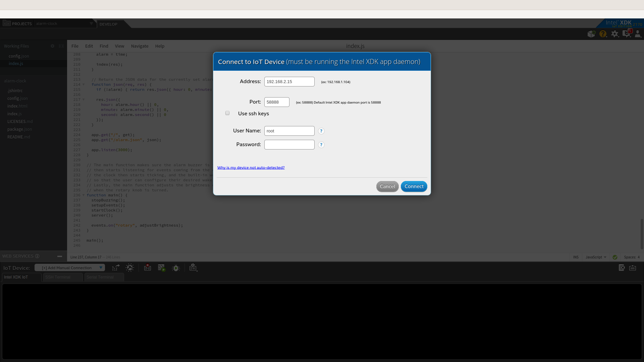The height and width of the screenshot is (362, 644).
Task: Open package.json in the project tree
Action: [x=19, y=129]
